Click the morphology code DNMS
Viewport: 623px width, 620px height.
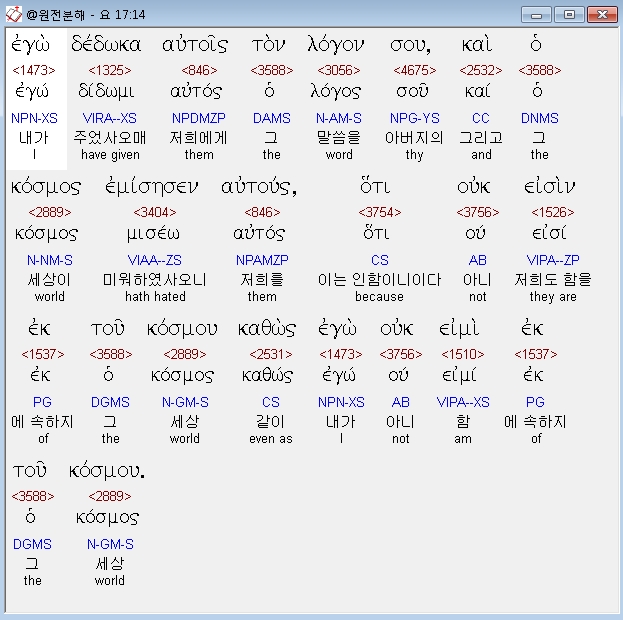pos(540,118)
